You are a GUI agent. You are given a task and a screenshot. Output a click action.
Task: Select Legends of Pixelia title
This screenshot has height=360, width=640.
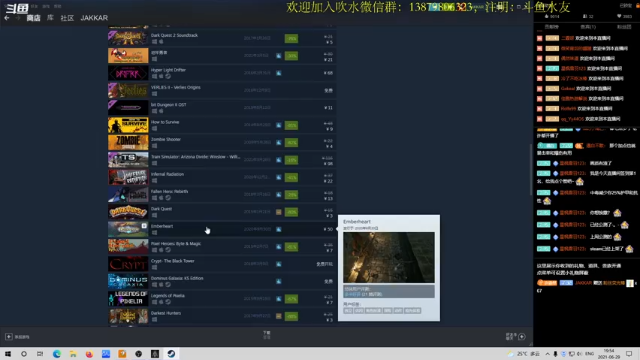168,296
